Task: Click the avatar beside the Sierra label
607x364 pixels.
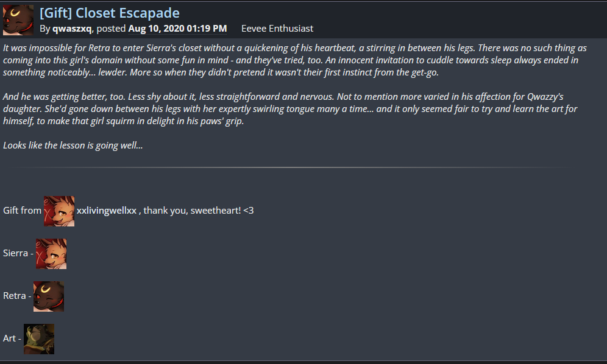Action: 51,253
